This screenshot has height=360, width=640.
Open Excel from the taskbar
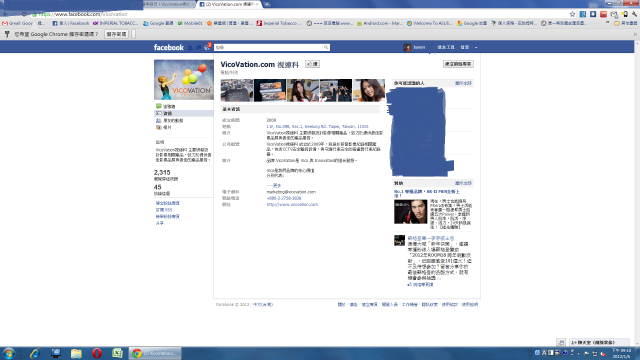[118, 353]
